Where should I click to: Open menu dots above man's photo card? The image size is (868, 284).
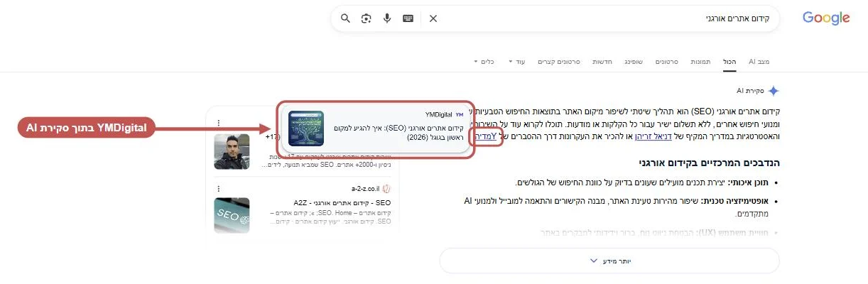(x=217, y=123)
